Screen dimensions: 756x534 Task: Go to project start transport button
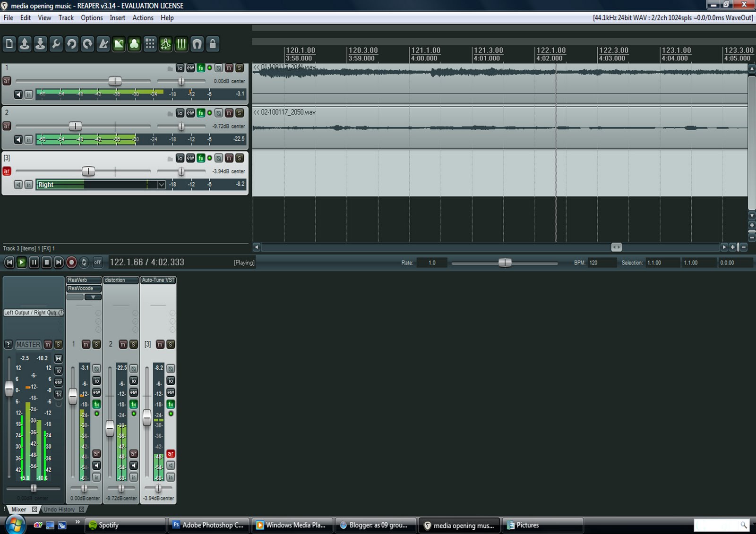click(x=9, y=262)
